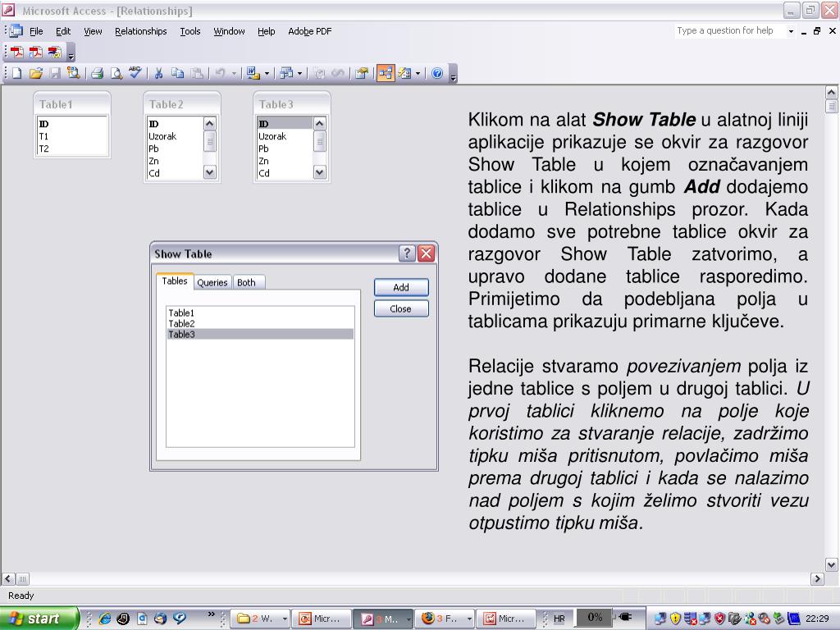Viewport: 840px width, 630px height.
Task: Expand the Analyze dropdown arrow
Action: [x=300, y=73]
